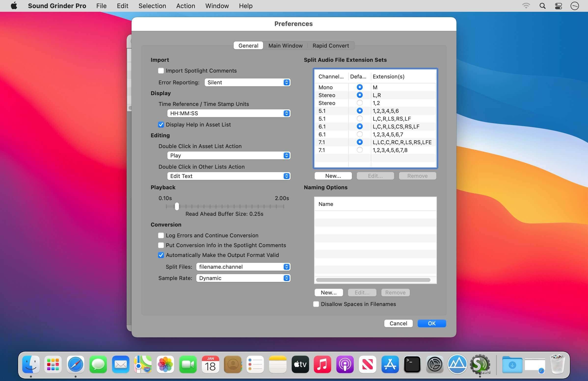Expand the Split Files popup menu

point(243,267)
